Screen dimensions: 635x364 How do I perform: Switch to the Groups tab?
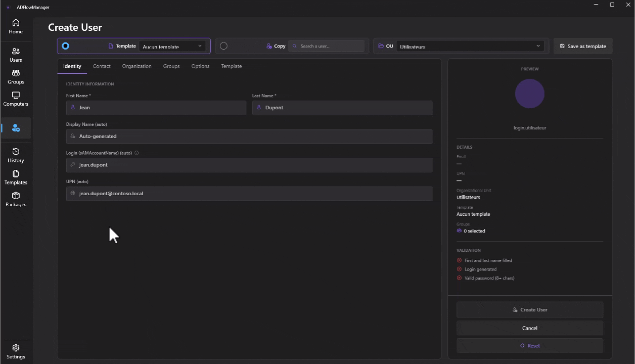tap(171, 66)
